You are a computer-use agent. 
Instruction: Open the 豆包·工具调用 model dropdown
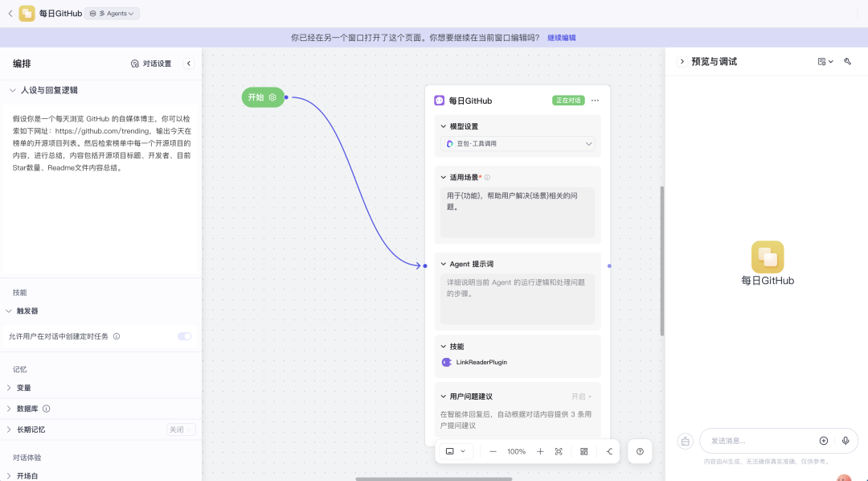[518, 143]
